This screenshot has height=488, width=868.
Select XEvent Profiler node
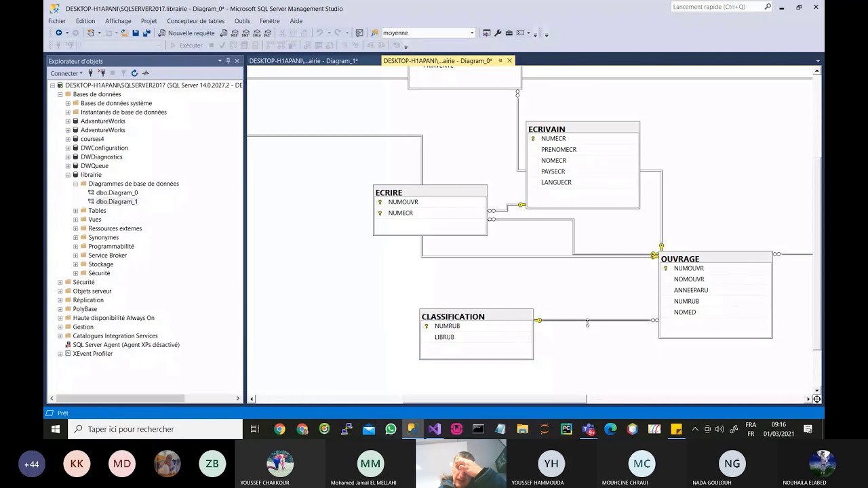[x=93, y=354]
